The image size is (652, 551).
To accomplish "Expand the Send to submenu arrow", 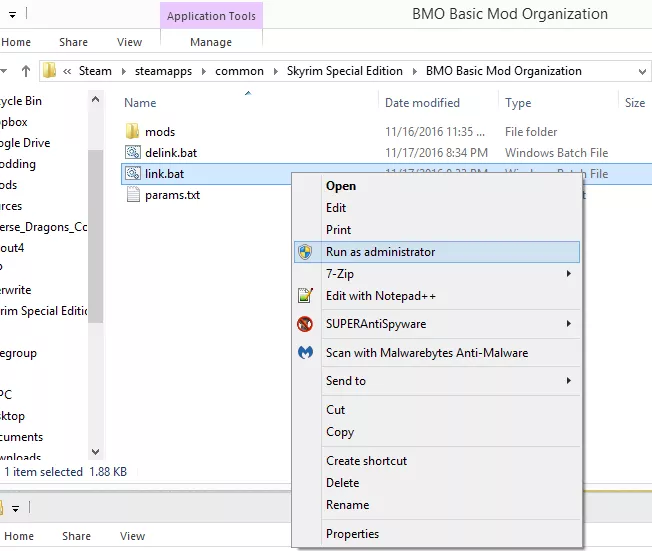I will click(568, 381).
